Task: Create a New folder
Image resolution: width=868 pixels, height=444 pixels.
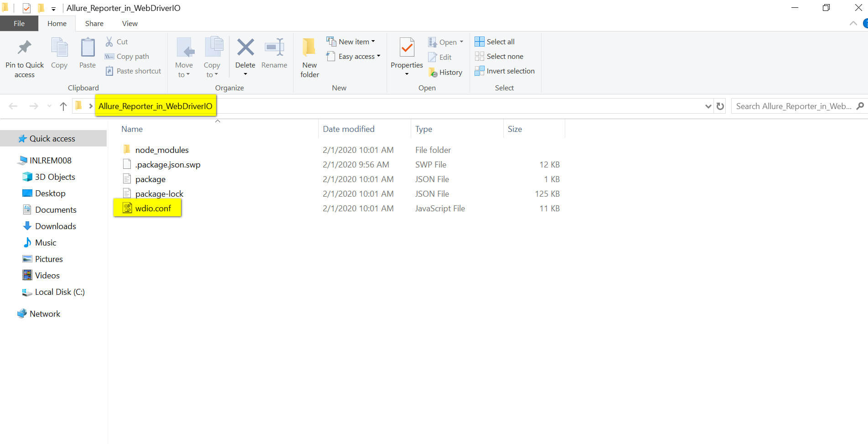Action: click(x=310, y=57)
